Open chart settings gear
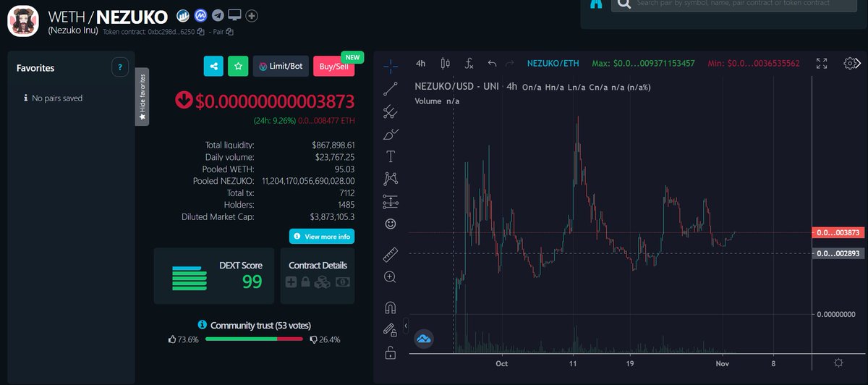The height and width of the screenshot is (385, 868). [851, 64]
